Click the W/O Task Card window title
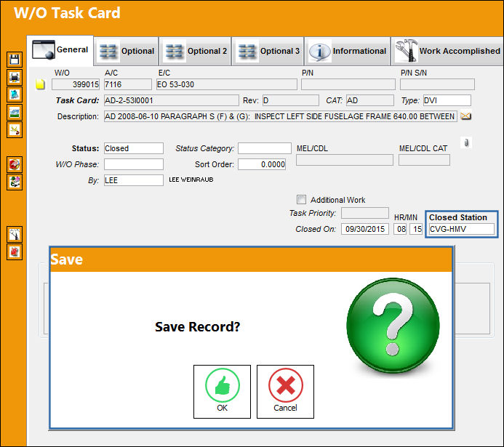This screenshot has height=447, width=504. click(x=67, y=13)
